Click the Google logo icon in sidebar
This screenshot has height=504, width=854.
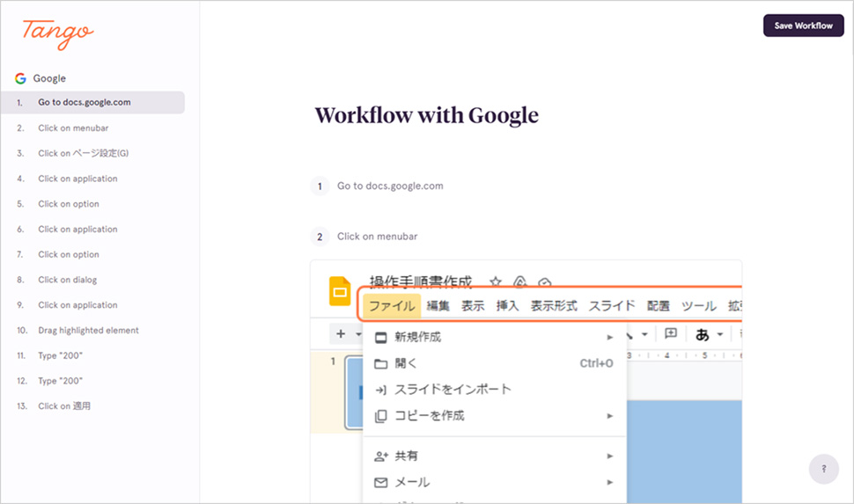click(x=21, y=78)
